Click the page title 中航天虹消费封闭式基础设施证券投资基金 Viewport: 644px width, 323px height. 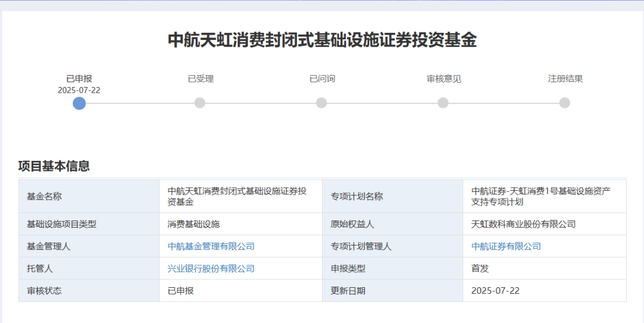(x=322, y=40)
